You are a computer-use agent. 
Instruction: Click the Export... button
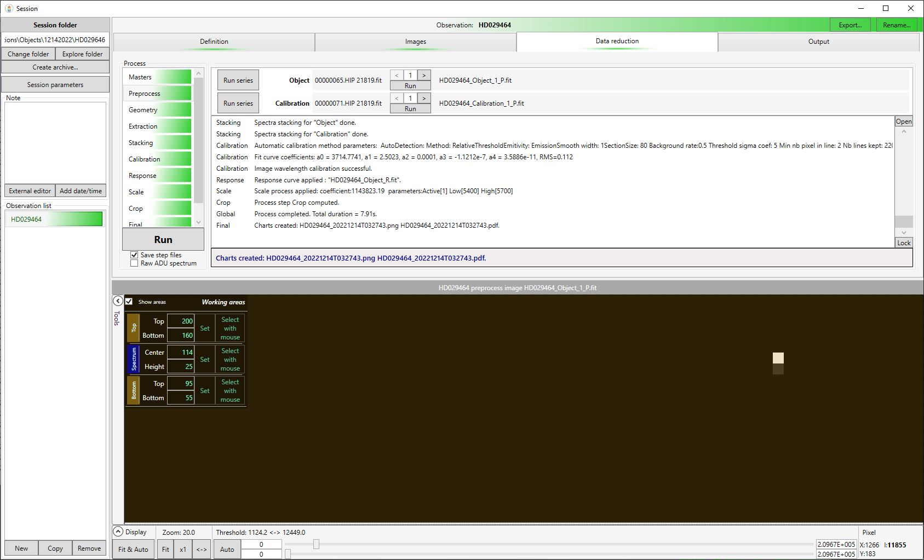coord(850,25)
